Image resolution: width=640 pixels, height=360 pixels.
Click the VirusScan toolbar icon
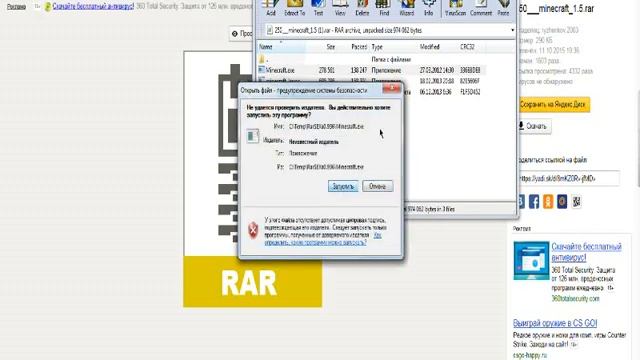[456, 8]
